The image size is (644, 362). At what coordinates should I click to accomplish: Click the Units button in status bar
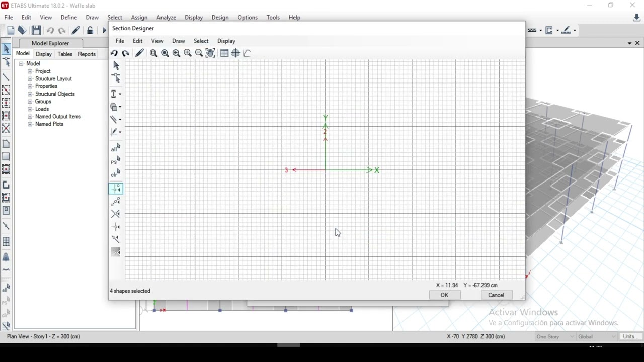tap(629, 336)
